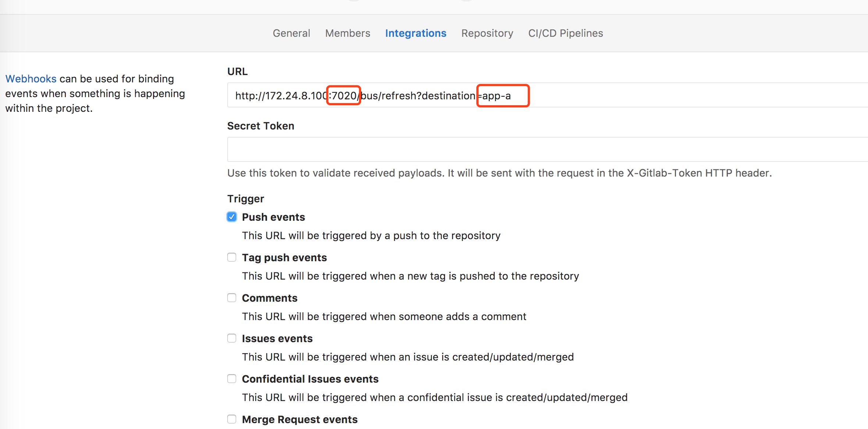This screenshot has width=868, height=429.
Task: Turn on Merge Request events checkbox
Action: 232,419
